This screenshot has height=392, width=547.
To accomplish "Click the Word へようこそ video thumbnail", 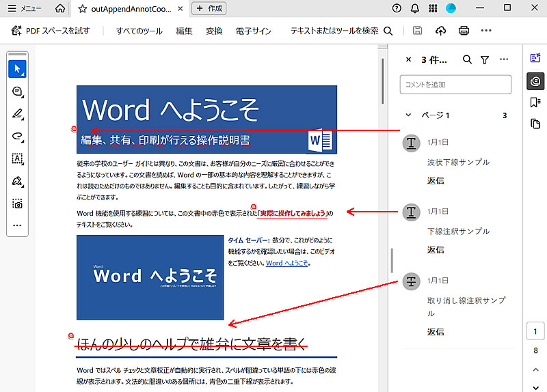I will 150,277.
